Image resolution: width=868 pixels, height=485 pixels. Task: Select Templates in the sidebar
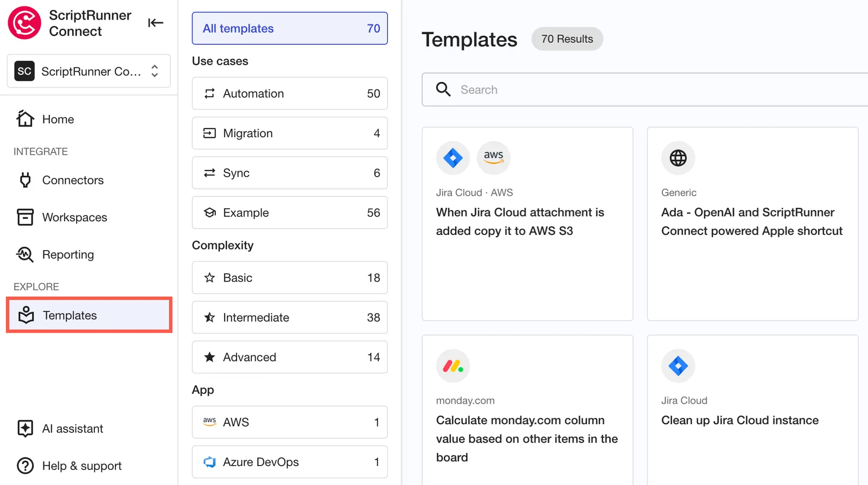[x=89, y=315]
